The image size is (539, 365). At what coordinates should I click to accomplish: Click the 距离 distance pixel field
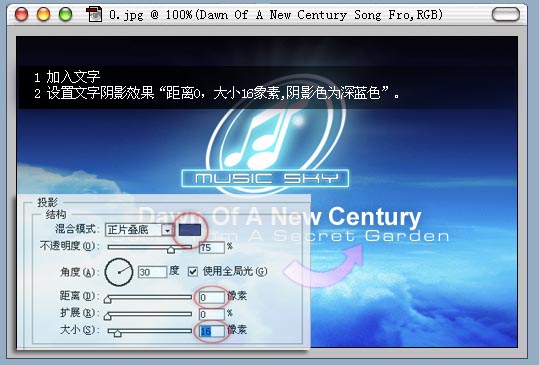pyautogui.click(x=211, y=297)
